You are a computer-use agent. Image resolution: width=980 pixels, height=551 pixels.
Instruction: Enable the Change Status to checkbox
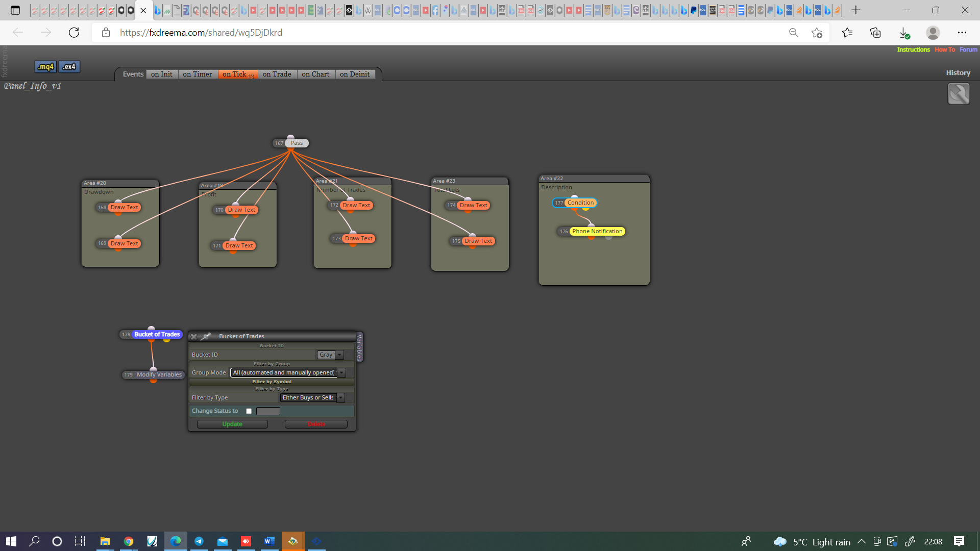pyautogui.click(x=249, y=411)
